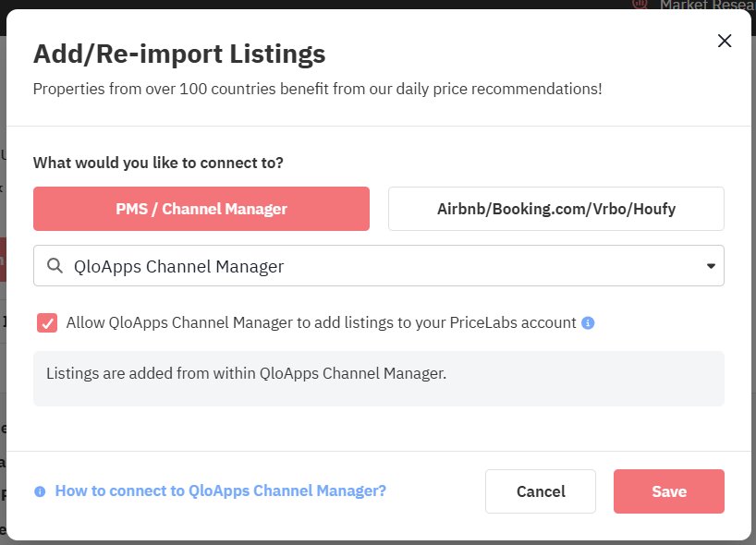The width and height of the screenshot is (756, 545).
Task: Open How to connect to QloApps link
Action: [220, 491]
